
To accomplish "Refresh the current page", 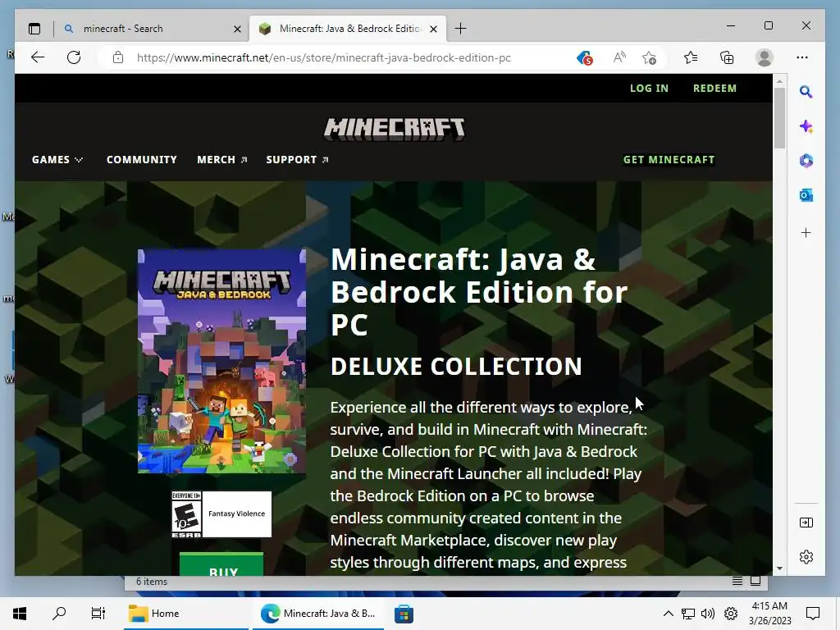I will point(74,57).
